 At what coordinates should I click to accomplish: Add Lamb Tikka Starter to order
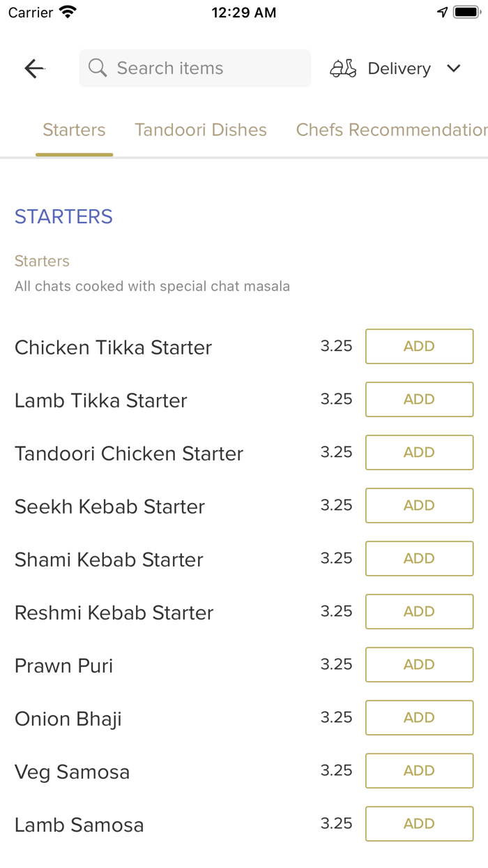click(x=419, y=400)
